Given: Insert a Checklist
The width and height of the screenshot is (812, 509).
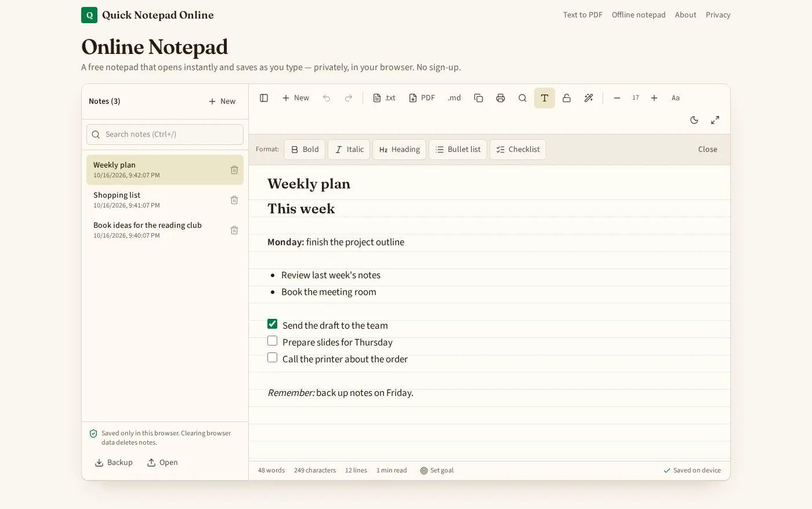Looking at the screenshot, I should [x=518, y=150].
